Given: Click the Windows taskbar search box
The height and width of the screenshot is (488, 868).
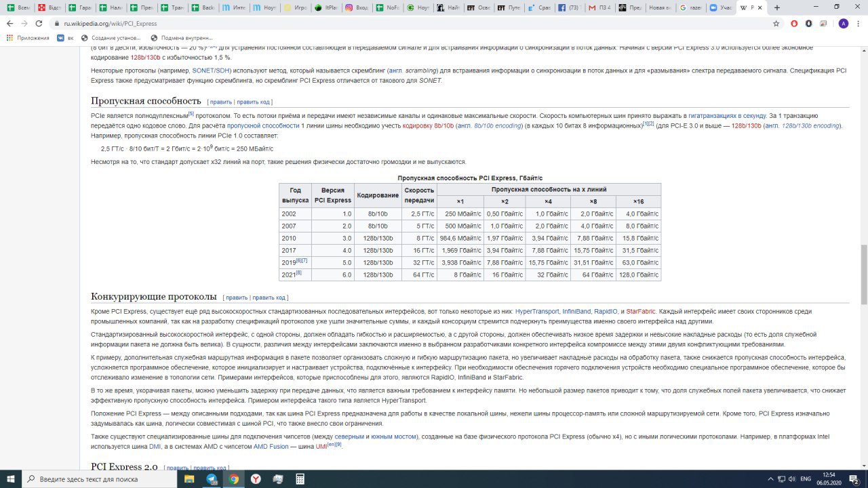Looking at the screenshot, I should (x=98, y=479).
